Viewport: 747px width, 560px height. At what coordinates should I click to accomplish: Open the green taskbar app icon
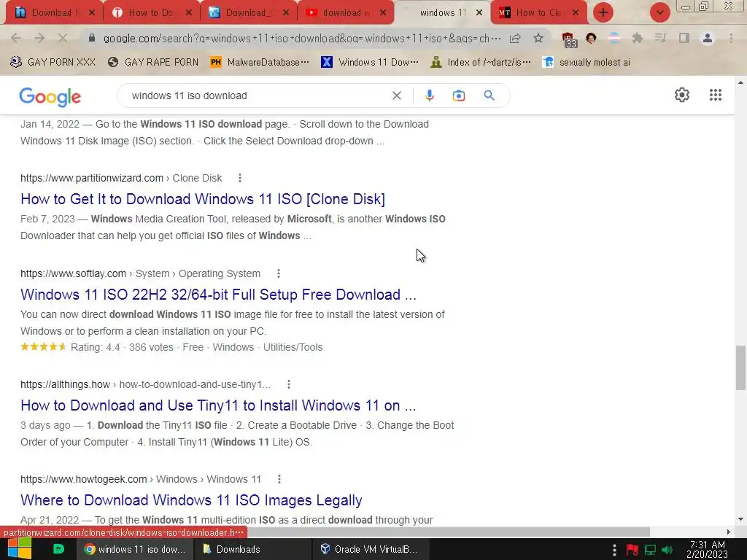click(x=58, y=549)
